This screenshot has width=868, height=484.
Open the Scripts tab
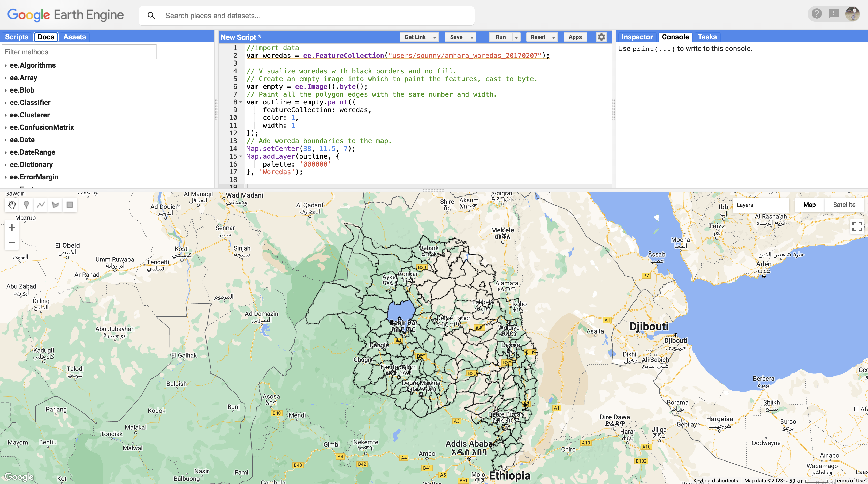17,37
